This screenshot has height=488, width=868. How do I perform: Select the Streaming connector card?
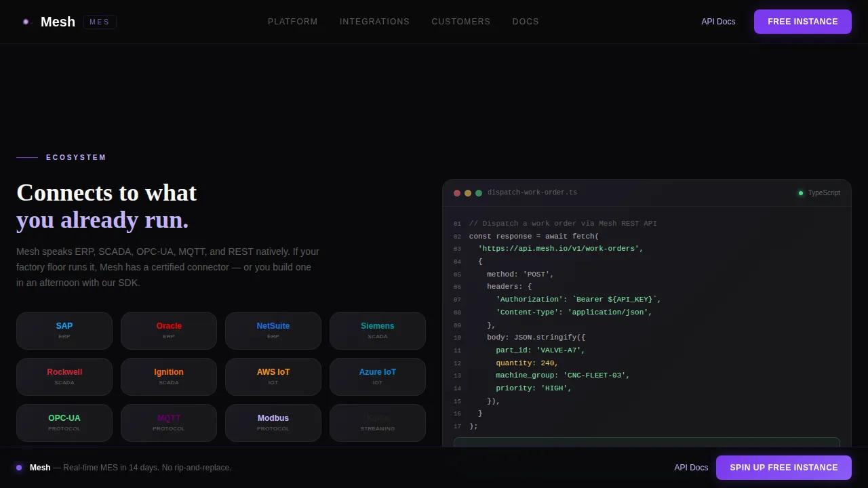pyautogui.click(x=378, y=423)
